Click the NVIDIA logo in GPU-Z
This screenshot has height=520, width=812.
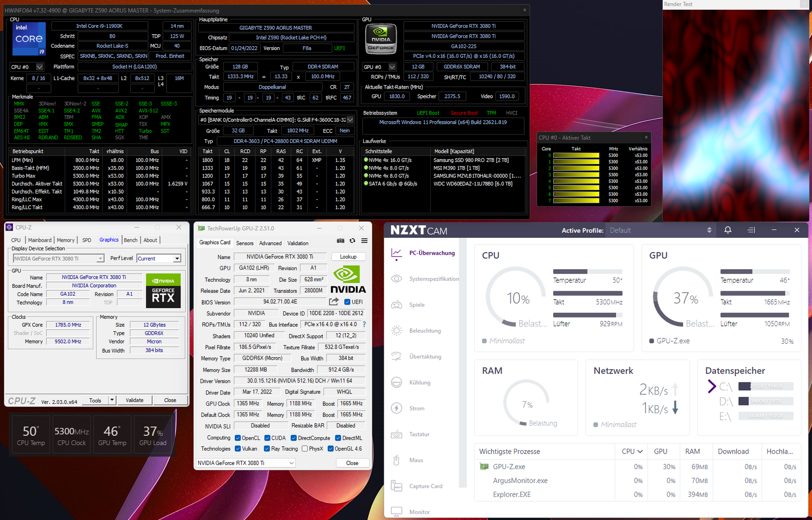pyautogui.click(x=348, y=279)
